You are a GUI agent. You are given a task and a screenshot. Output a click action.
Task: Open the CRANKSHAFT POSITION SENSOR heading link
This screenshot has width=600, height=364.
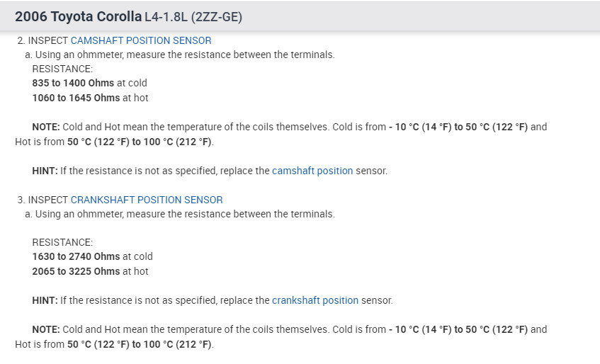click(147, 200)
